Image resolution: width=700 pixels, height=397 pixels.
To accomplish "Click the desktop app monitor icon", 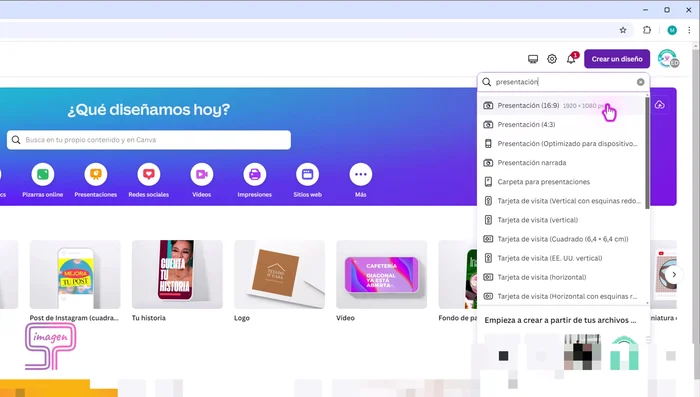I will (533, 59).
